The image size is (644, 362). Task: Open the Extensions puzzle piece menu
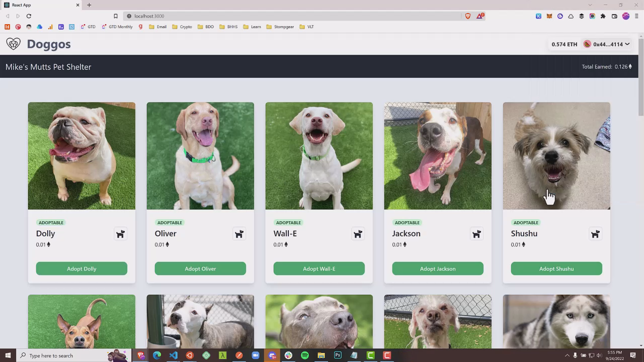tap(603, 16)
